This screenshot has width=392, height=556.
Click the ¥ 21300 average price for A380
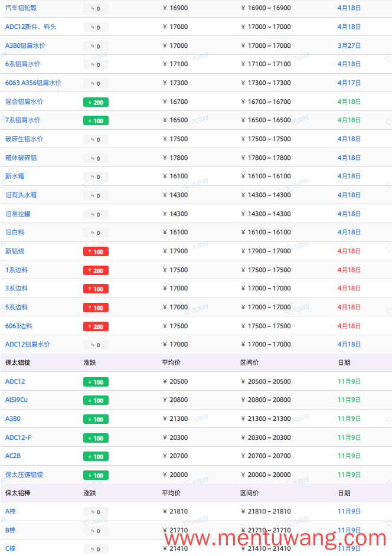(175, 418)
